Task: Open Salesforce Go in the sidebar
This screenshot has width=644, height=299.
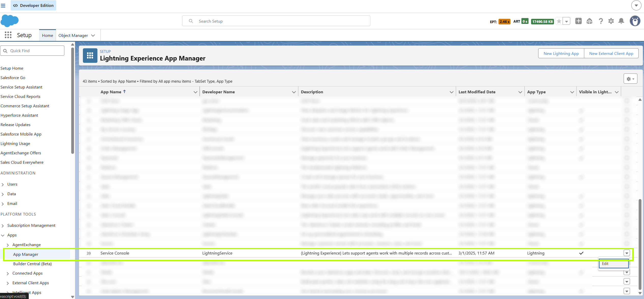Action: click(x=13, y=78)
